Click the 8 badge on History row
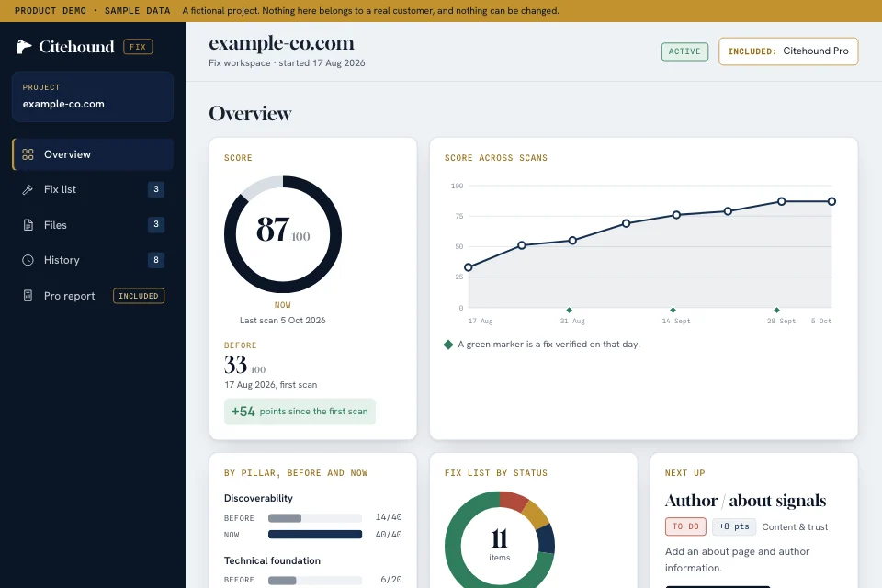 point(156,260)
